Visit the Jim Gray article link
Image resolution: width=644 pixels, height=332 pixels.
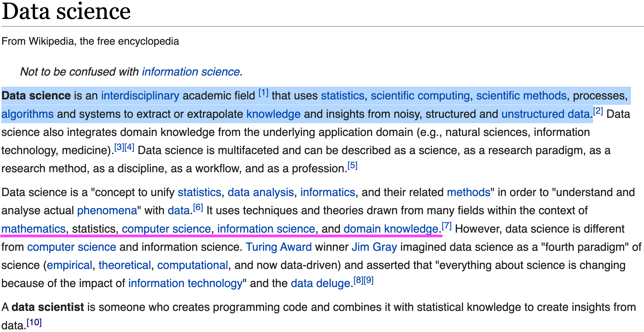[x=374, y=247]
